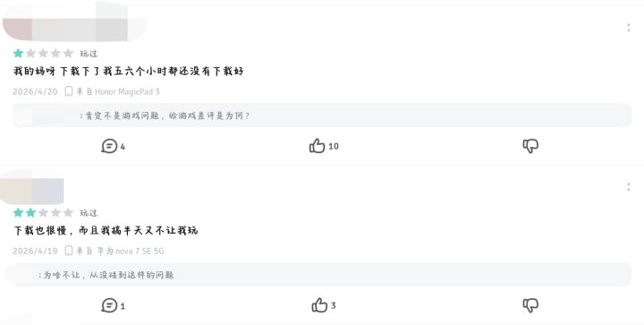Open reply asking why give the game a bad review
This screenshot has width=644, height=325.
click(322, 115)
